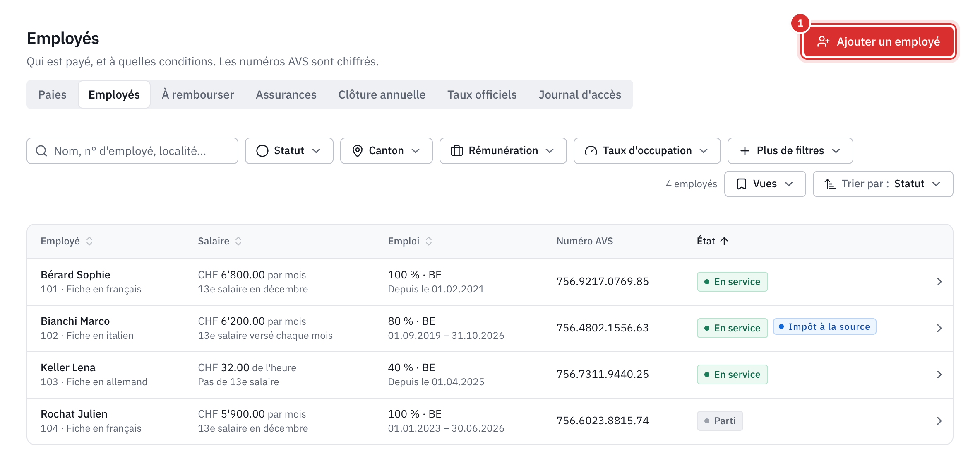The width and height of the screenshot is (980, 464).
Task: Click the Impôt à la source badge
Action: pos(825,326)
